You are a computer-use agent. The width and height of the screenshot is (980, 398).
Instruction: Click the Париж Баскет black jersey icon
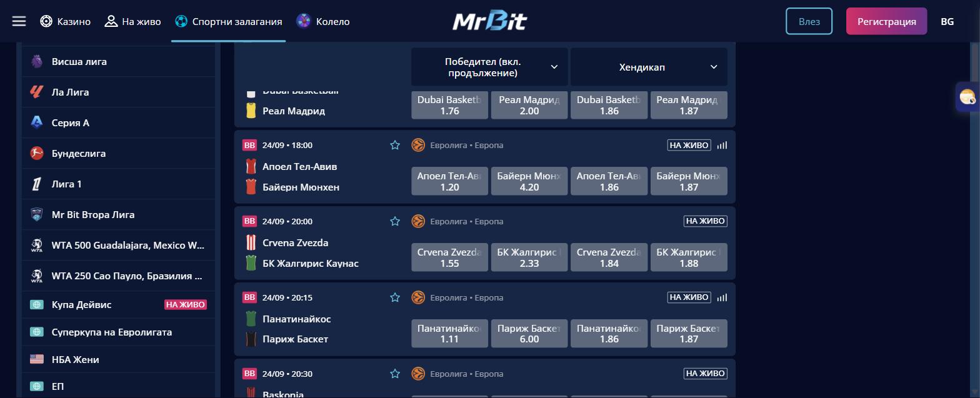click(x=251, y=339)
